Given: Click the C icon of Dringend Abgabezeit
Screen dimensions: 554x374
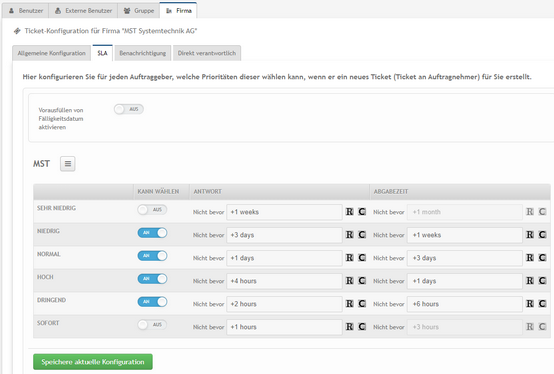Looking at the screenshot, I should 542,303.
